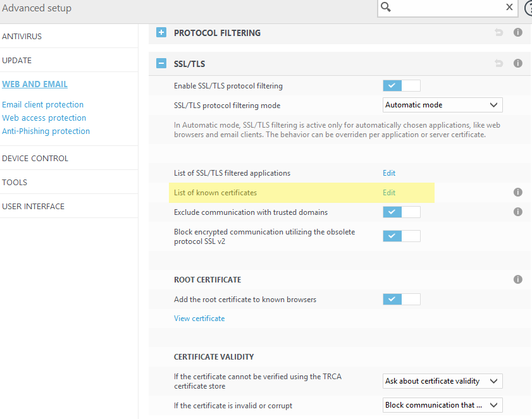Toggle Add root certificate to known browsers

[x=402, y=300]
